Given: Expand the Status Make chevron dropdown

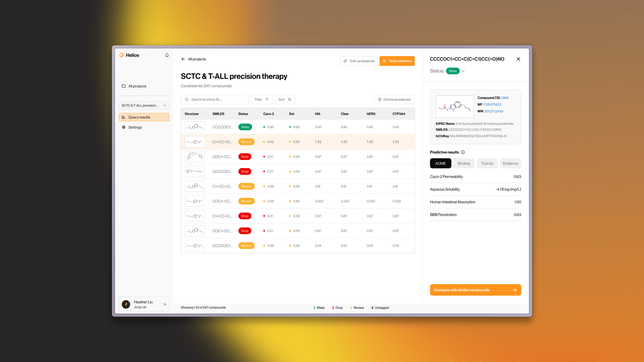Looking at the screenshot, I should click(463, 71).
